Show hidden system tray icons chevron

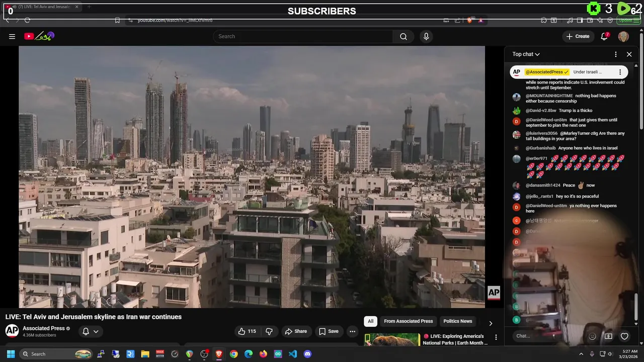pos(581,354)
